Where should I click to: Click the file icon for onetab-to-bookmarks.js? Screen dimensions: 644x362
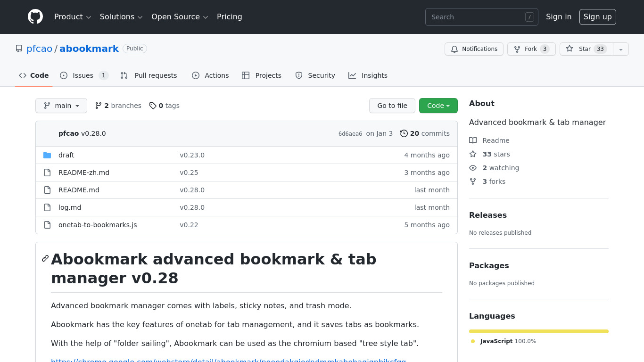click(x=47, y=225)
